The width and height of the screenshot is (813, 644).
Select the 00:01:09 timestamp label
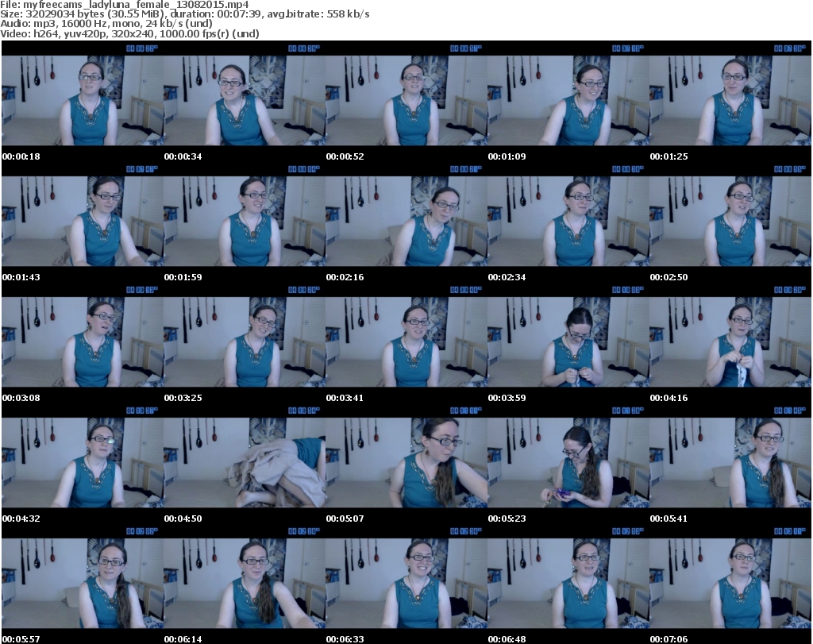(507, 156)
